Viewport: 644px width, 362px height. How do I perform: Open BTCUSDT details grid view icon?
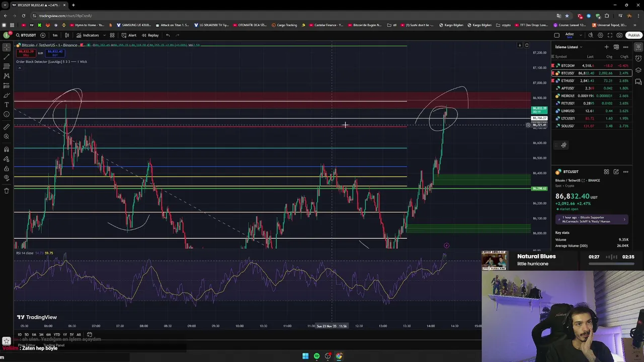606,172
